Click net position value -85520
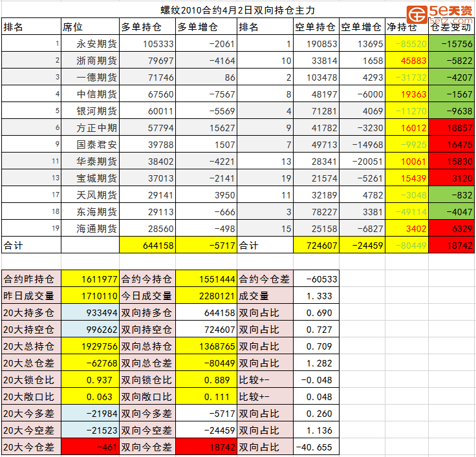 [x=407, y=43]
